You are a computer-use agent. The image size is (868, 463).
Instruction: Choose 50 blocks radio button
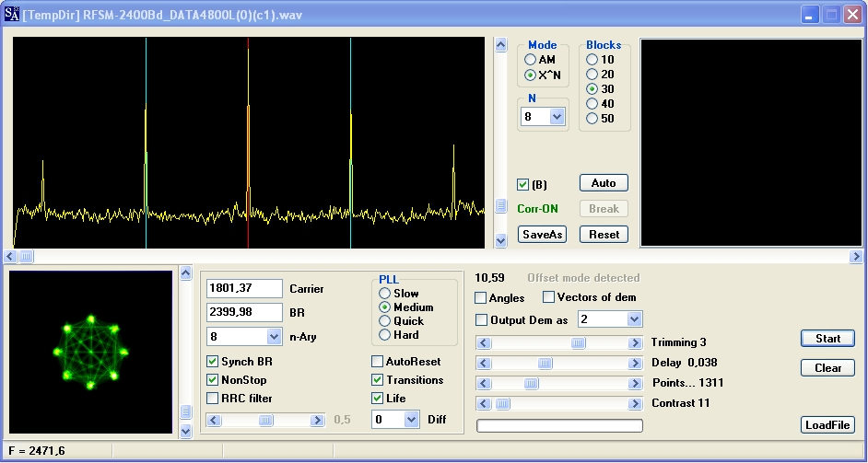[x=592, y=119]
